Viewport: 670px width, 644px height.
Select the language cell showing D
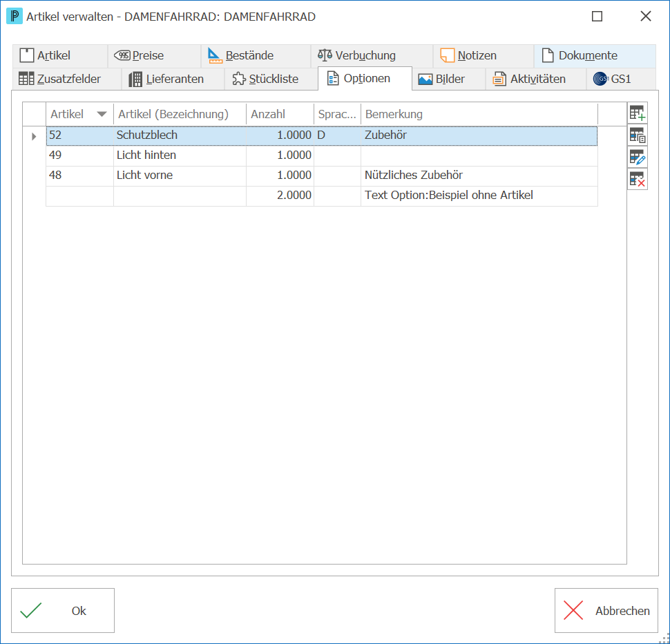click(338, 135)
